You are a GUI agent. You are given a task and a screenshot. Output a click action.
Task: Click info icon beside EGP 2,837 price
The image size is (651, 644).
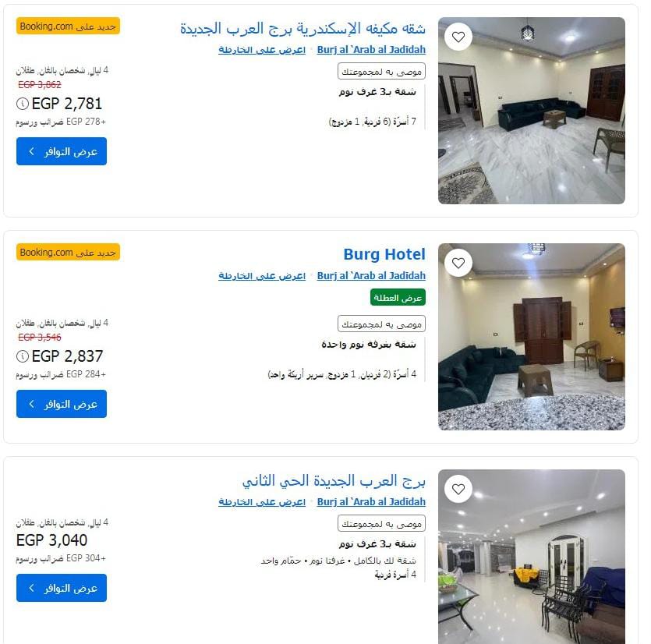pos(22,356)
